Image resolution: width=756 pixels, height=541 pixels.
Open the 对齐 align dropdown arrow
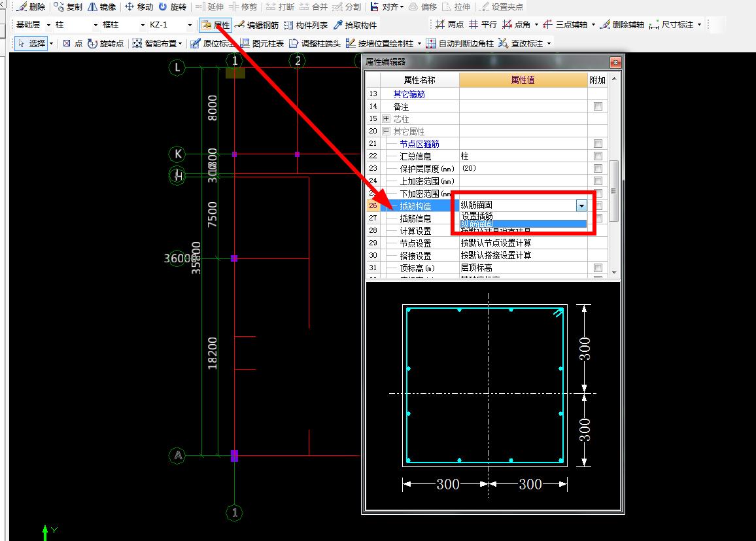[402, 7]
